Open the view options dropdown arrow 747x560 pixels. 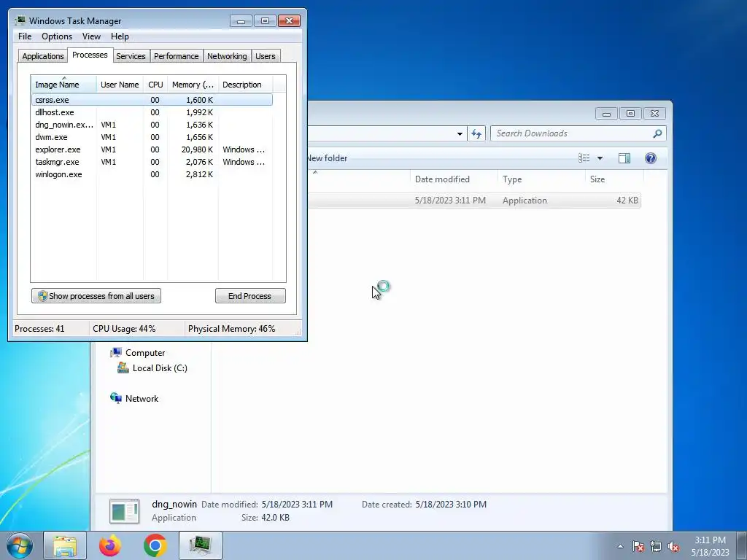[600, 158]
